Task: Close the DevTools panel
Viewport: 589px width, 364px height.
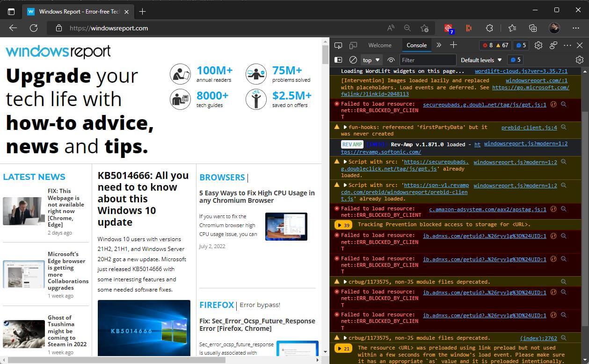Action: tap(580, 45)
